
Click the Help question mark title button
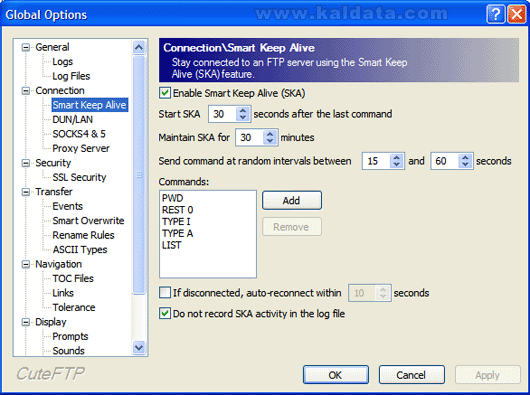tap(496, 14)
